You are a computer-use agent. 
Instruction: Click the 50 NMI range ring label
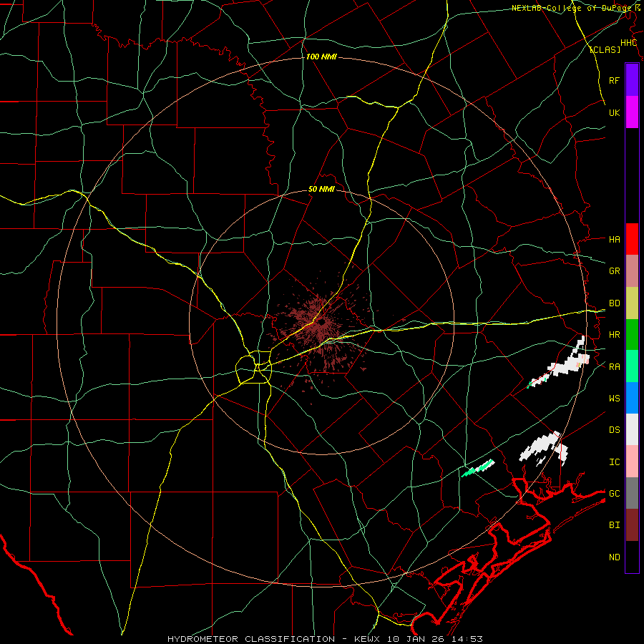click(x=321, y=190)
